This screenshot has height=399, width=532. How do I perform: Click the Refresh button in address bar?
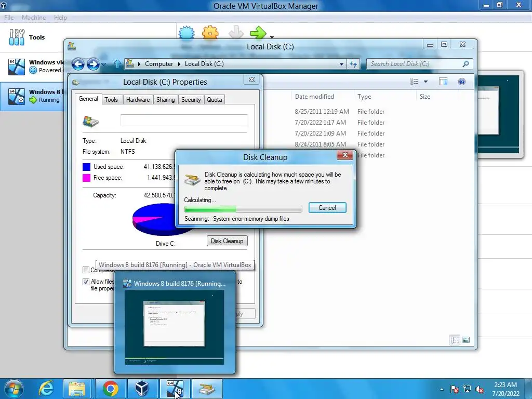[x=353, y=64]
